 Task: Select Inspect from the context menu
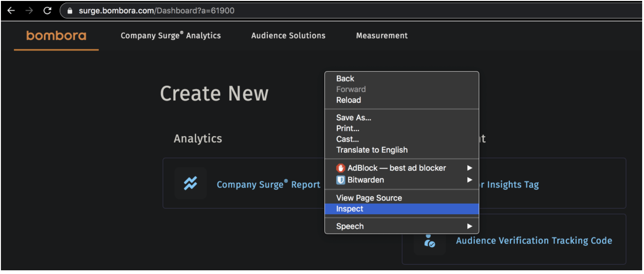(350, 209)
